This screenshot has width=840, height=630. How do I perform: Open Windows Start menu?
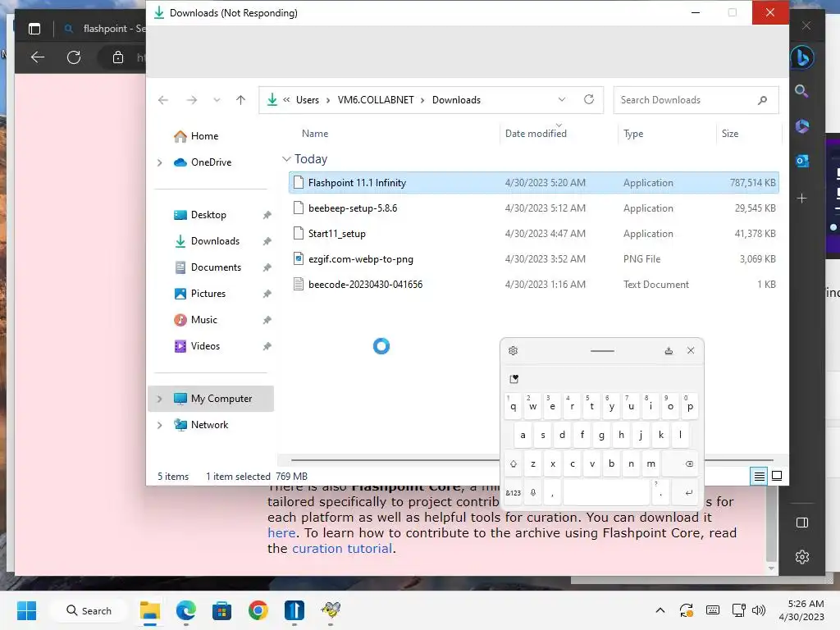[27, 610]
